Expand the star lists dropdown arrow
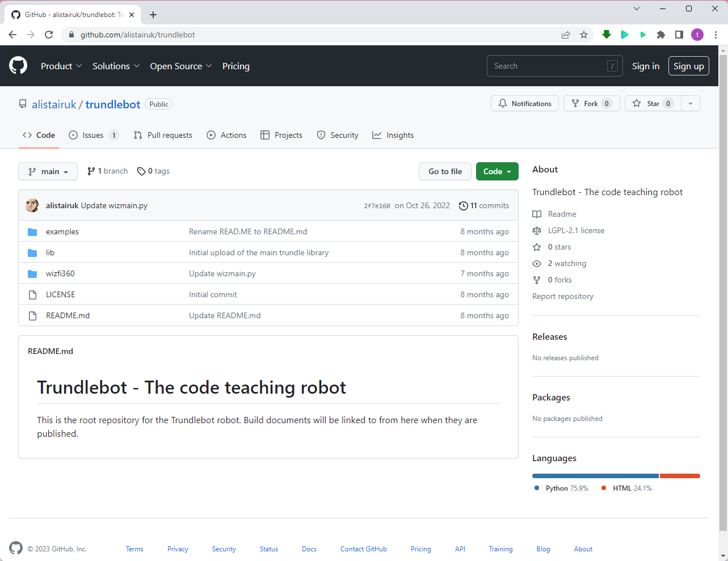 point(691,103)
